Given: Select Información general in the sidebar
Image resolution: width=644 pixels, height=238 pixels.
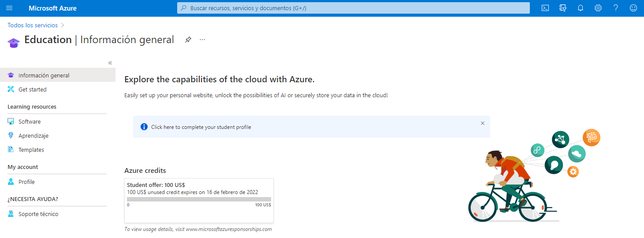Looking at the screenshot, I should [x=44, y=75].
